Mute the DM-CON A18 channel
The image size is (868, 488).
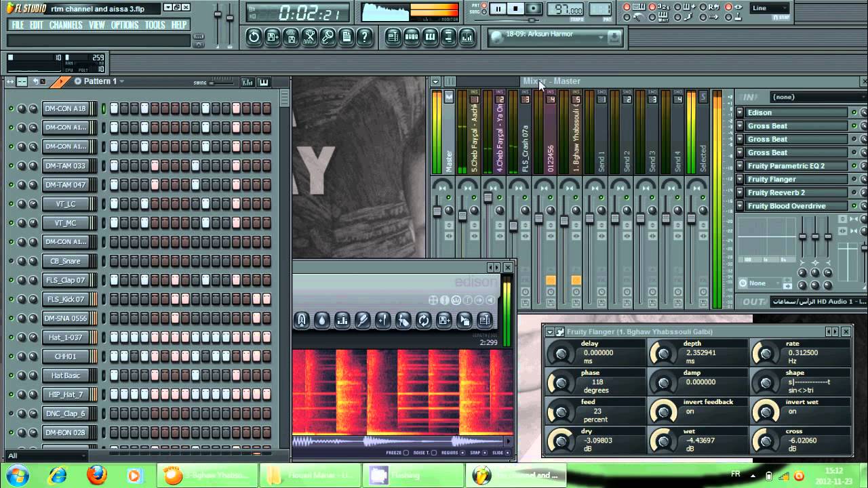(x=11, y=108)
